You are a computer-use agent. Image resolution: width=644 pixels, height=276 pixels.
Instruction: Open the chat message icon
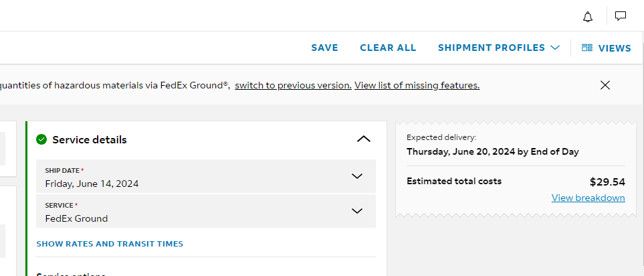[x=620, y=16]
